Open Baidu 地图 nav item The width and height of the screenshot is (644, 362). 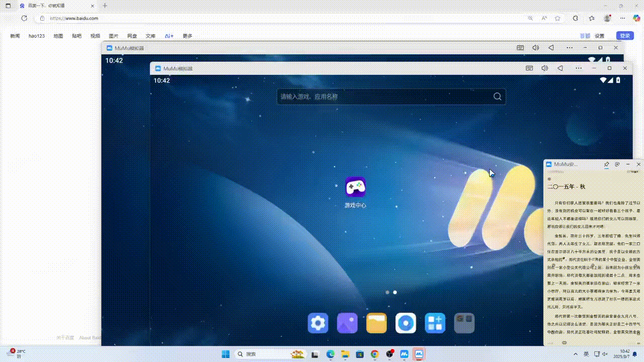[58, 36]
